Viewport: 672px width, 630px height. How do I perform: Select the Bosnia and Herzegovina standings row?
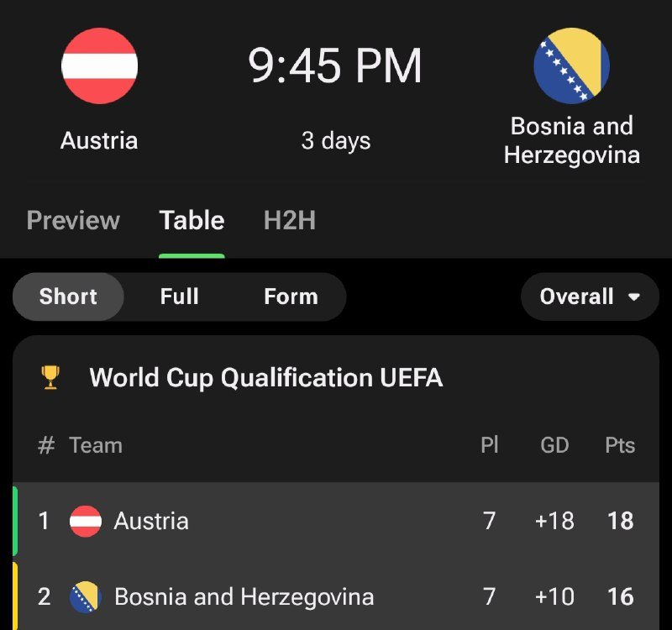336,597
